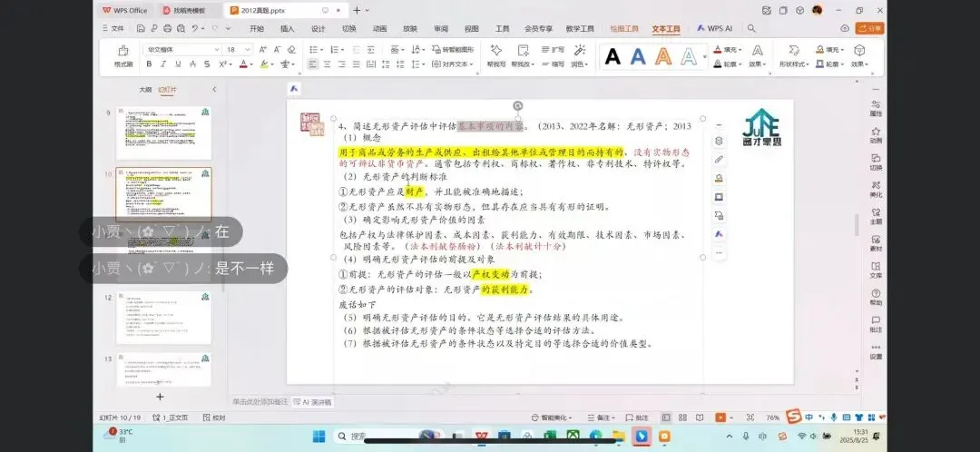Toggle underline text formatting

[x=178, y=64]
